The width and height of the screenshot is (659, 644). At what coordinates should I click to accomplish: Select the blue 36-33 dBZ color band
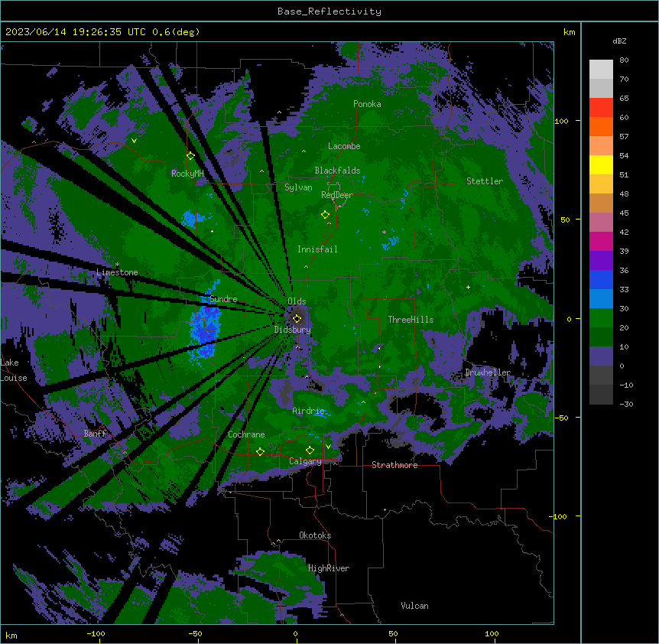(x=601, y=280)
